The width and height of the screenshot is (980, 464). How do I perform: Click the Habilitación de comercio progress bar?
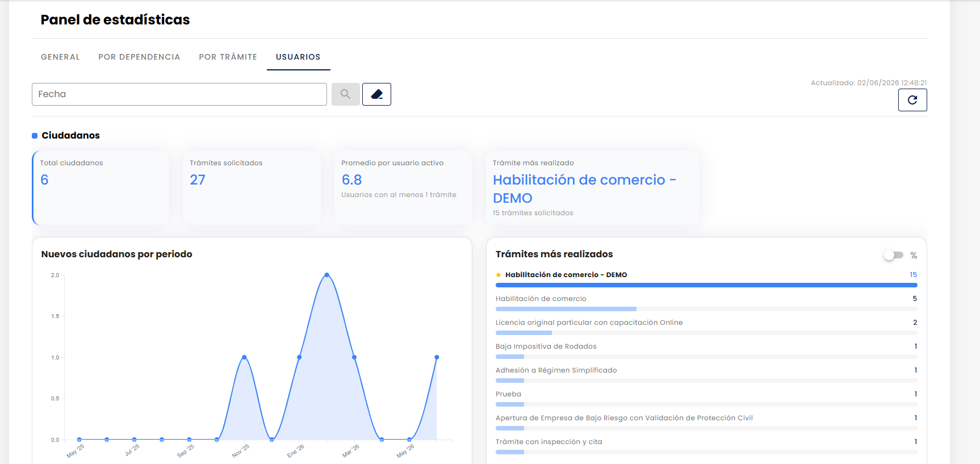[x=706, y=309]
